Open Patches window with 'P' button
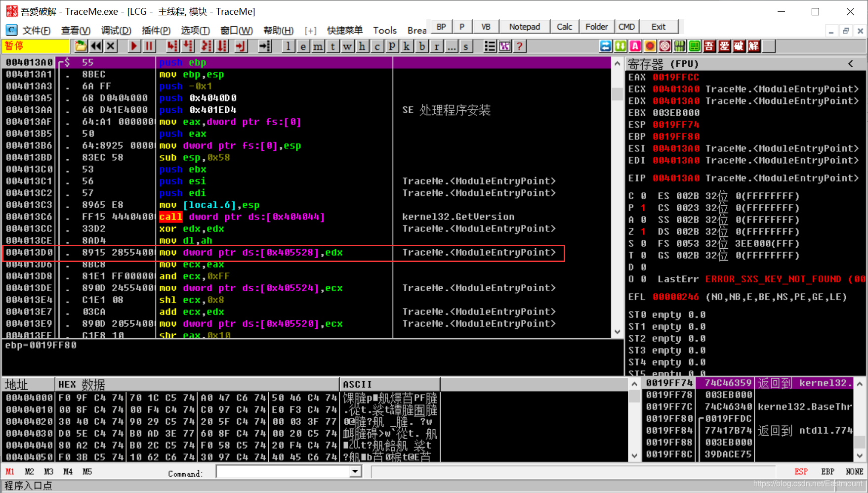This screenshot has width=868, height=493. click(x=392, y=46)
